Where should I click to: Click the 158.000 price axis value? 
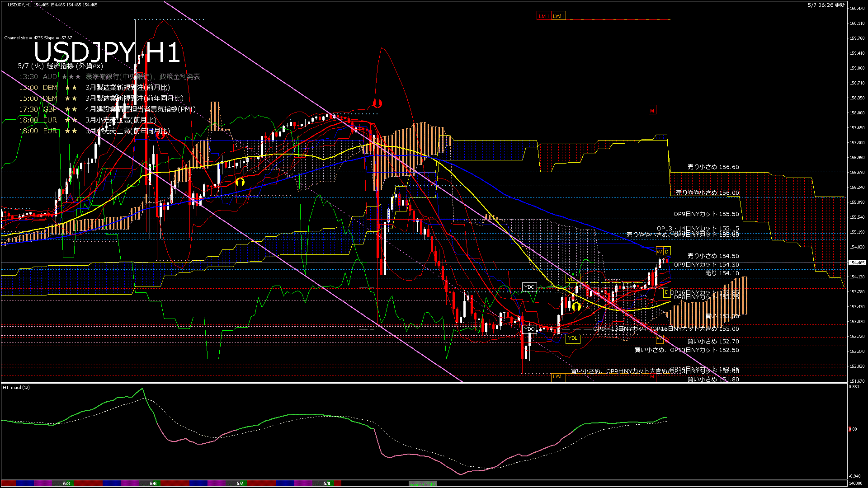pyautogui.click(x=857, y=113)
